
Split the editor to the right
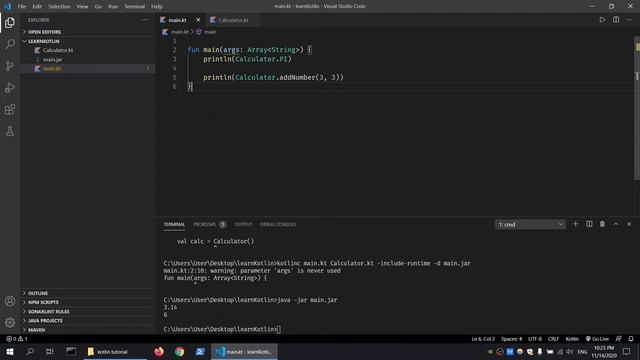616,20
